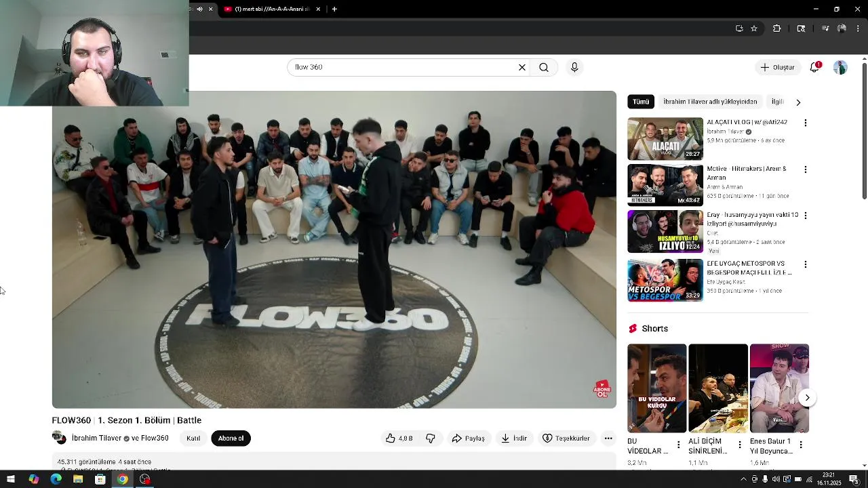Open 'İbrahim Tilaver' channel name link
Viewport: 868px width, 488px height.
(96, 439)
